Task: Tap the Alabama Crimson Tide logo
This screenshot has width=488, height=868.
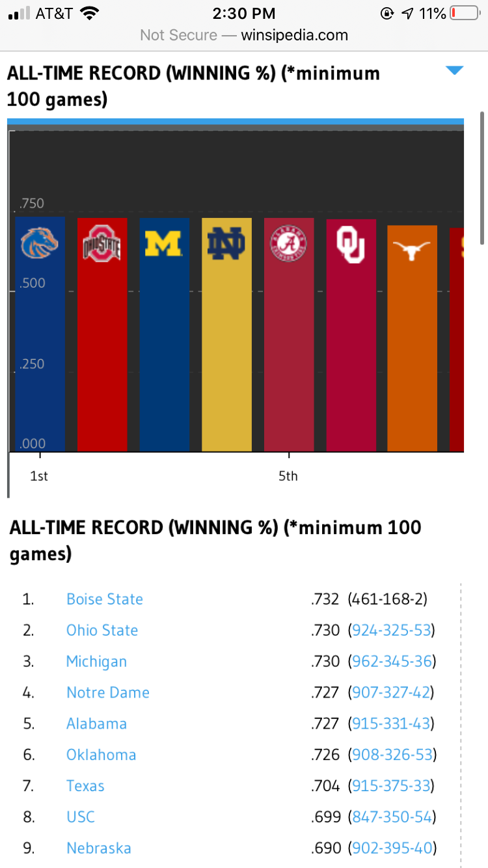Action: [288, 244]
